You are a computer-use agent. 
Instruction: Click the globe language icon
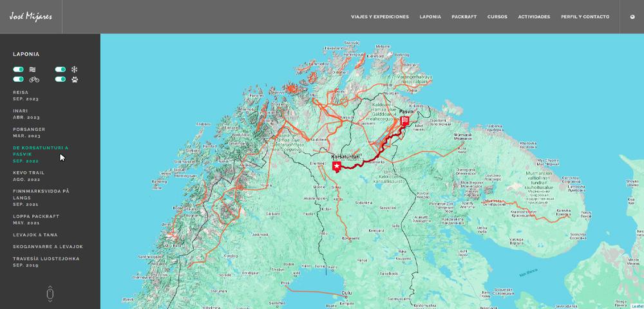[x=632, y=17]
